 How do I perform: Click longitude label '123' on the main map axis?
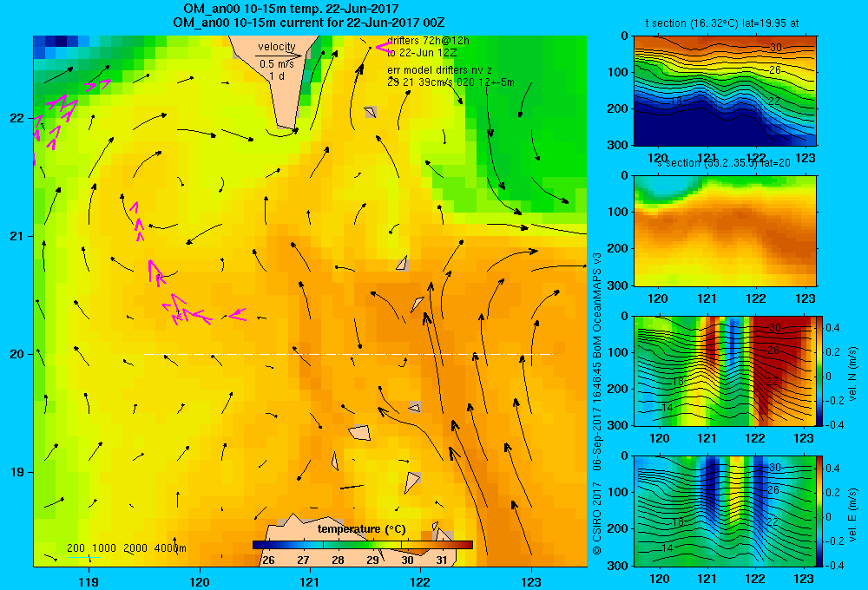pyautogui.click(x=531, y=581)
